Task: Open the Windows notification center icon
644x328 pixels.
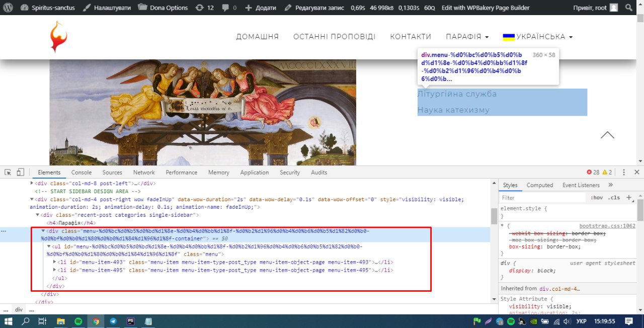Action: point(629,321)
